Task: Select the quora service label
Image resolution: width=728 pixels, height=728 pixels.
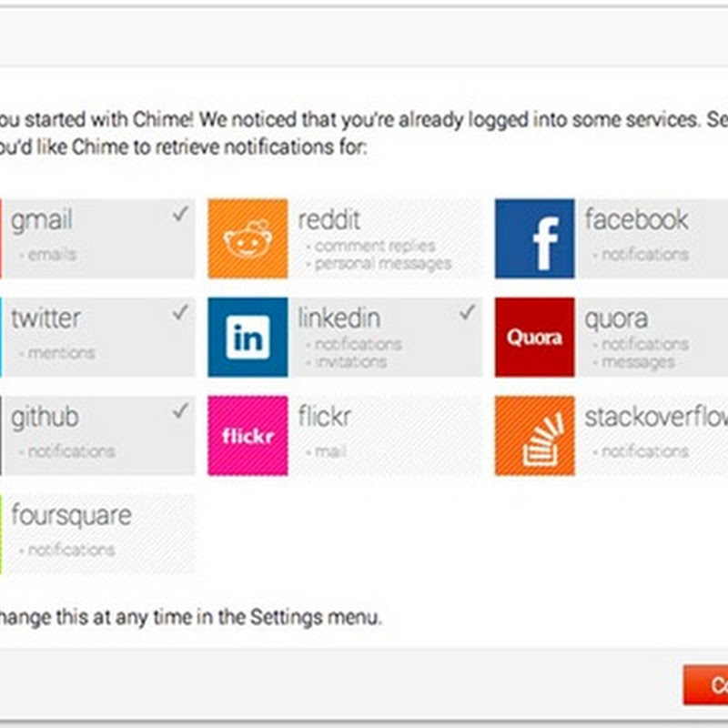Action: tap(616, 319)
